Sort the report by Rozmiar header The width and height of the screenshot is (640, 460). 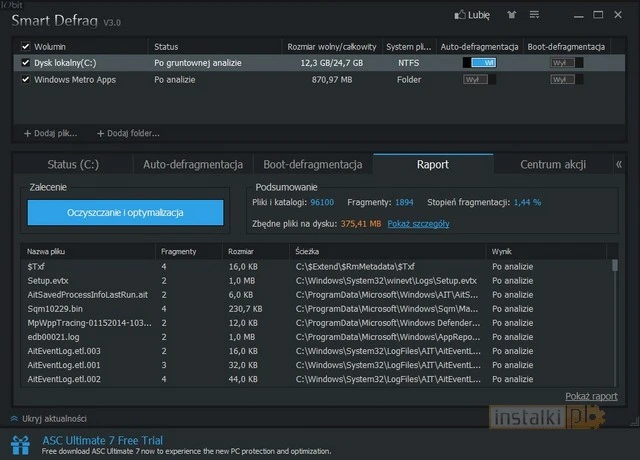tap(256, 251)
